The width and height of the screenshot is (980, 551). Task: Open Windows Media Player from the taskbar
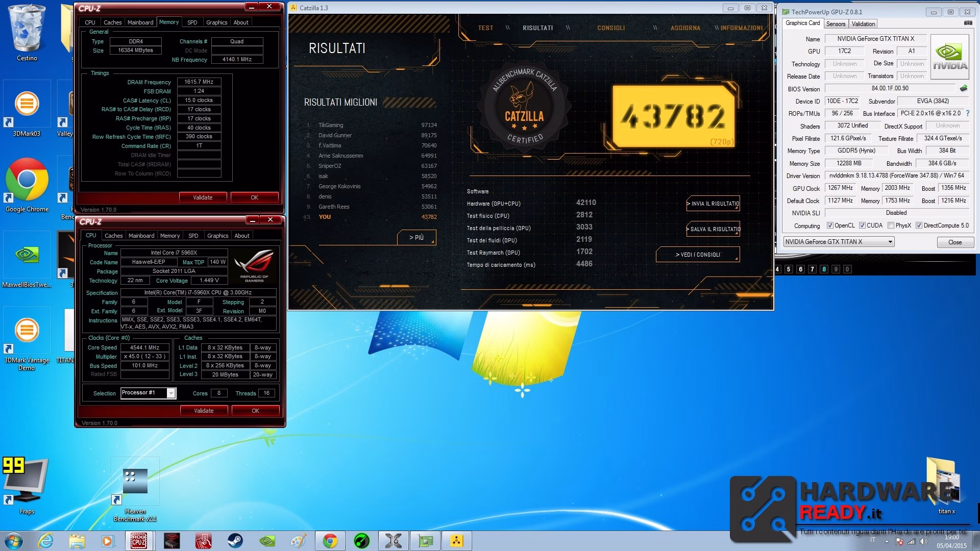pos(107,541)
